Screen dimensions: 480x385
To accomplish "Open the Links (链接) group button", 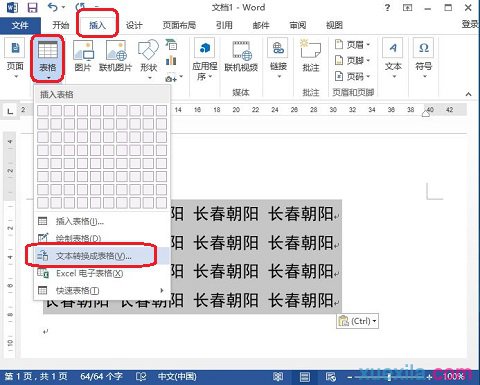I will click(278, 59).
